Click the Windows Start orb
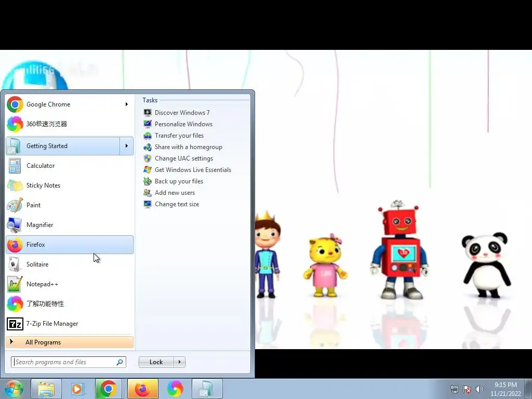Image resolution: width=532 pixels, height=399 pixels. [14, 389]
